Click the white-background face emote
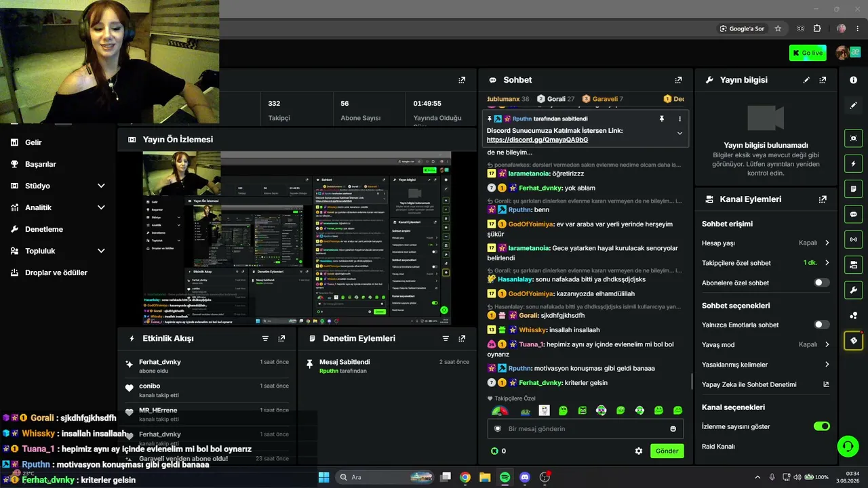This screenshot has width=868, height=488. pos(544,411)
